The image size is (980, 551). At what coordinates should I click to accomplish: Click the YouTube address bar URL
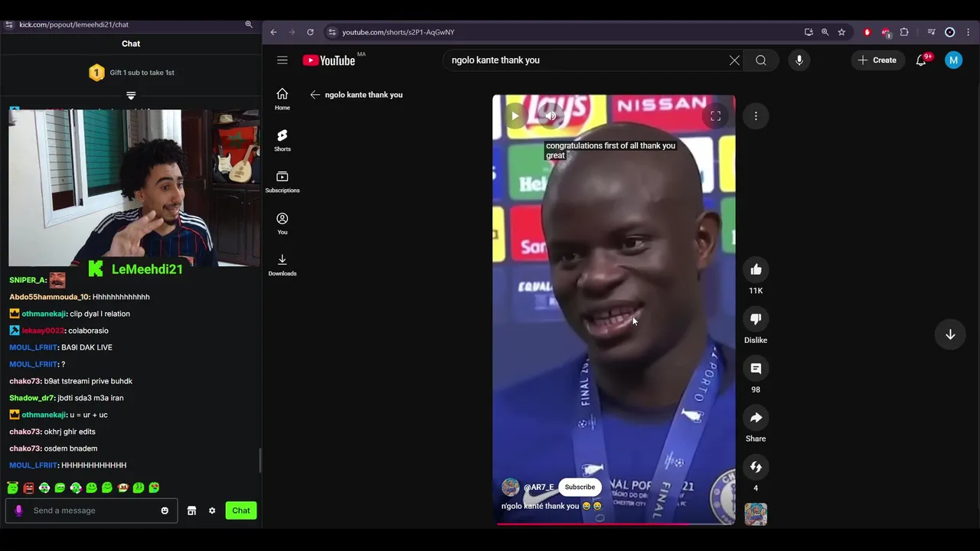pyautogui.click(x=398, y=32)
